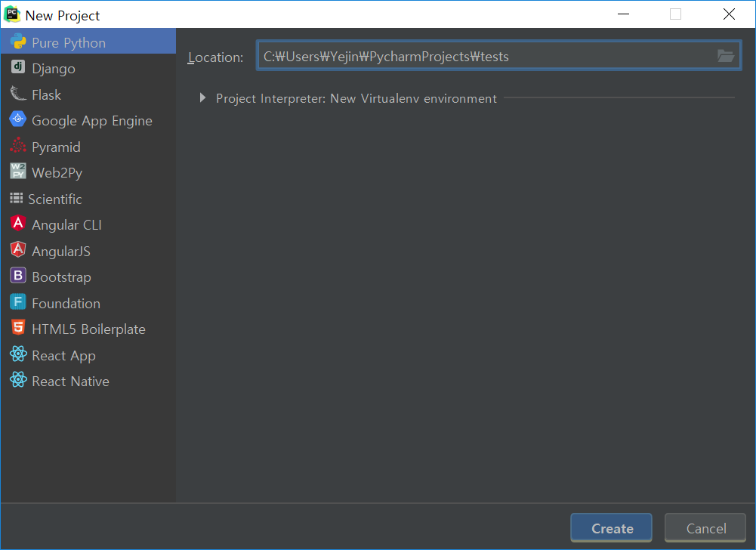Screen dimensions: 756x550
Task: Close the New Project dialog window
Action: (x=729, y=14)
